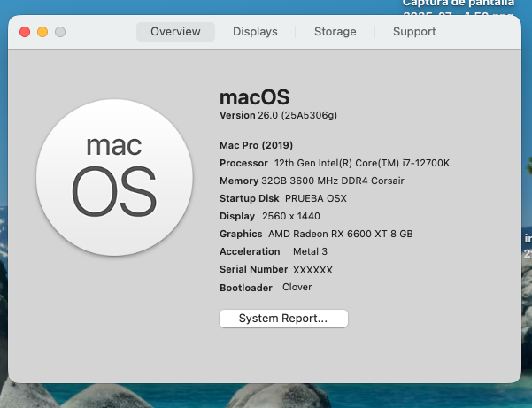Click serial number XXXXXX
Image resolution: width=532 pixels, height=408 pixels.
(x=312, y=270)
